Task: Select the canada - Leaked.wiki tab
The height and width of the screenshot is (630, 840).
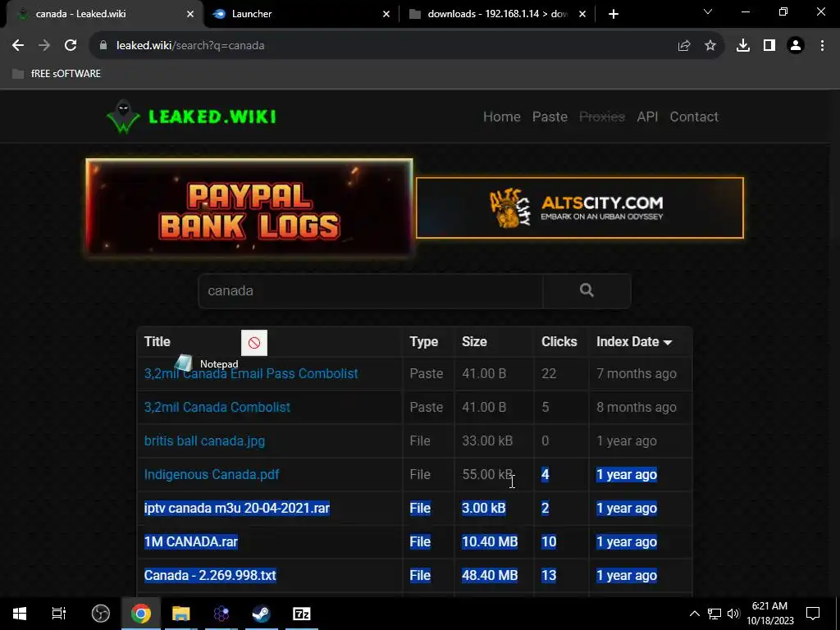Action: pos(104,14)
